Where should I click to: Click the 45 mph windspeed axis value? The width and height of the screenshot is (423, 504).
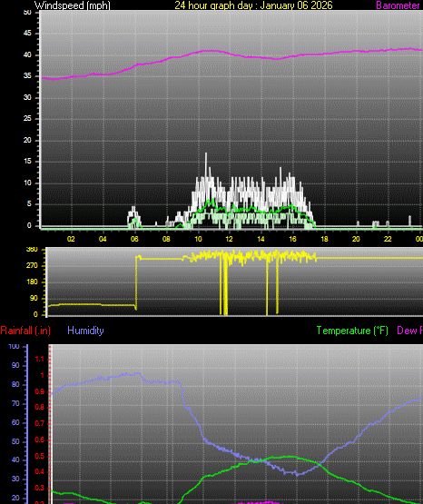pyautogui.click(x=27, y=34)
